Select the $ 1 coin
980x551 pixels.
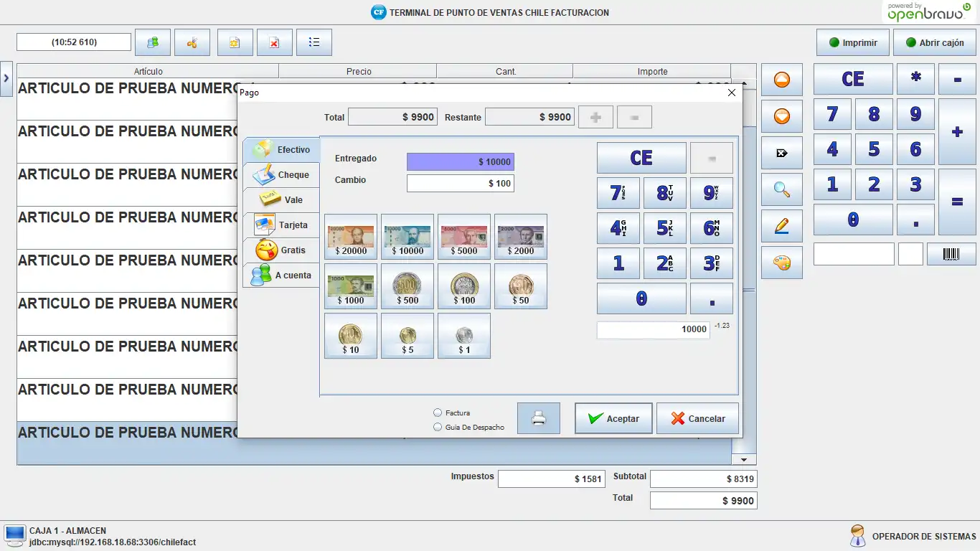(x=464, y=336)
